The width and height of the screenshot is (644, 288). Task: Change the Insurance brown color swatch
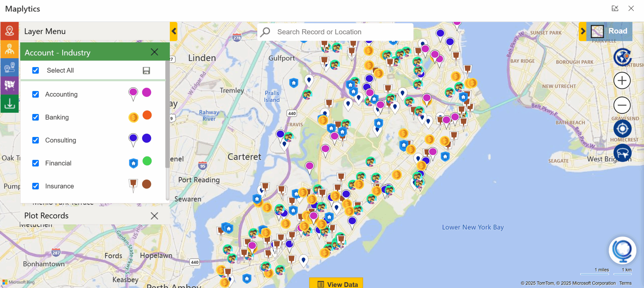(147, 184)
